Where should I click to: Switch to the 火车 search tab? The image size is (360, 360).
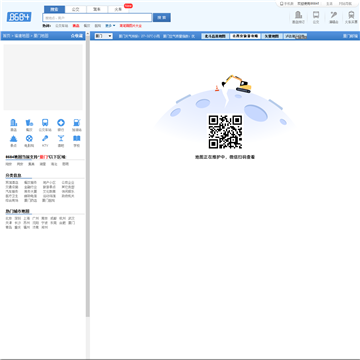coord(119,9)
